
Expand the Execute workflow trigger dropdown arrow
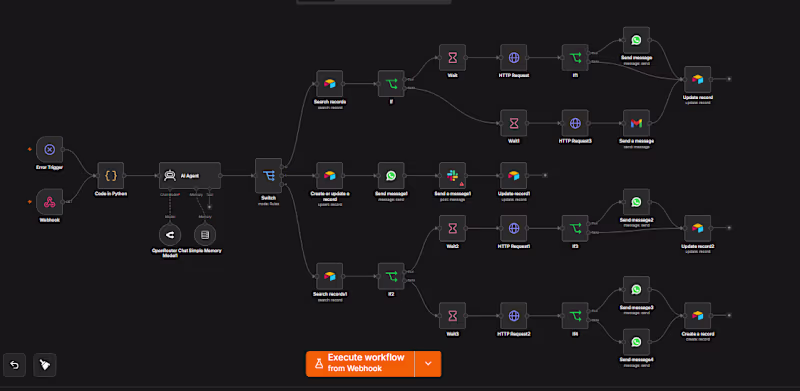click(428, 363)
